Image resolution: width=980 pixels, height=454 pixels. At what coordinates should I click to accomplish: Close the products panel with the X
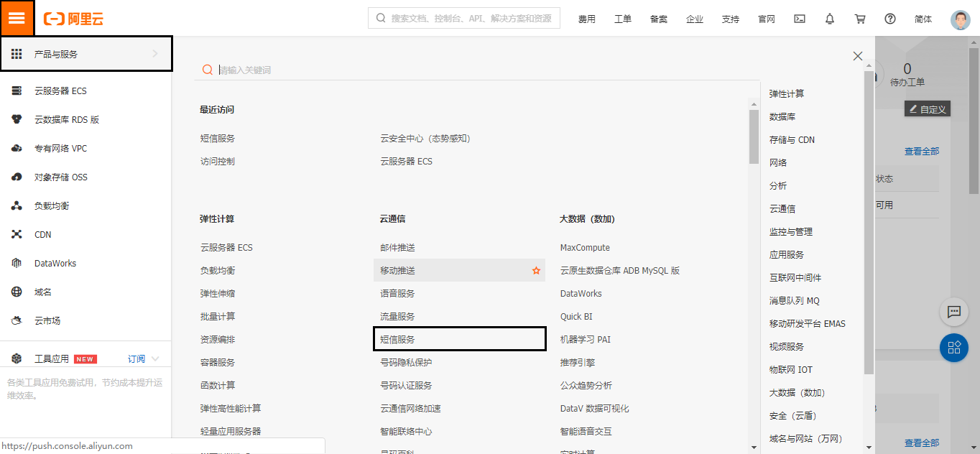click(857, 56)
